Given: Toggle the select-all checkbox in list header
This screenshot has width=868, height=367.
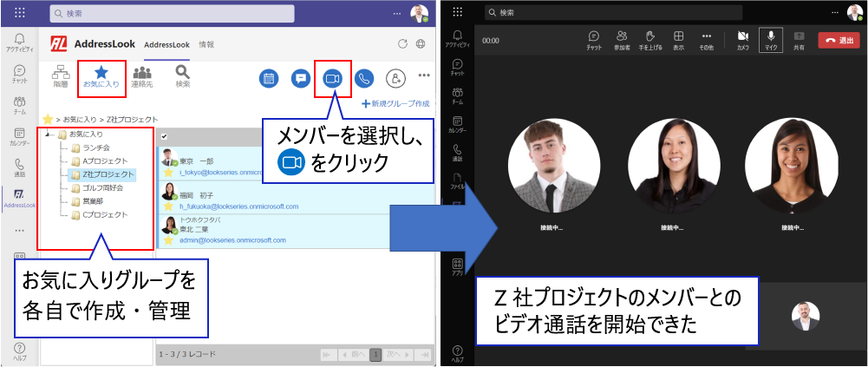Looking at the screenshot, I should pos(165,136).
